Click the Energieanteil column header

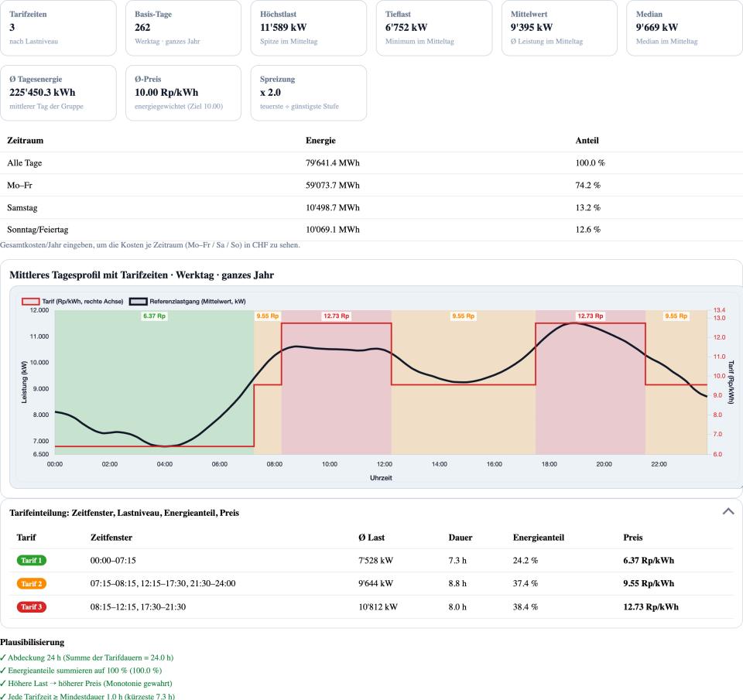[539, 538]
